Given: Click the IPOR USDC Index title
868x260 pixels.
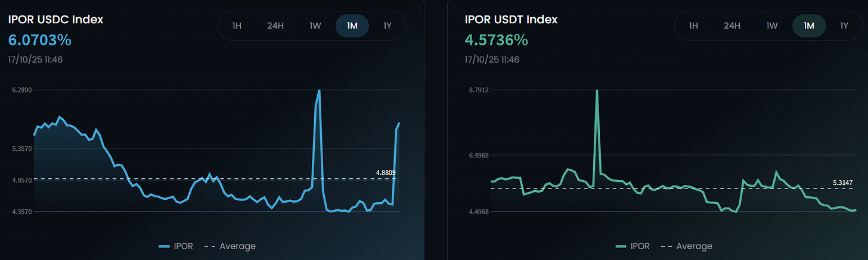Looking at the screenshot, I should coord(55,19).
